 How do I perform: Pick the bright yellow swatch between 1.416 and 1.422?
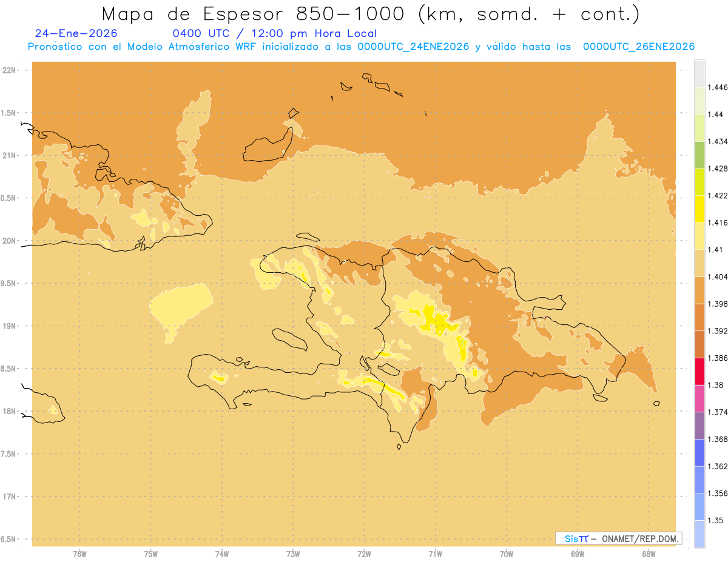(699, 209)
